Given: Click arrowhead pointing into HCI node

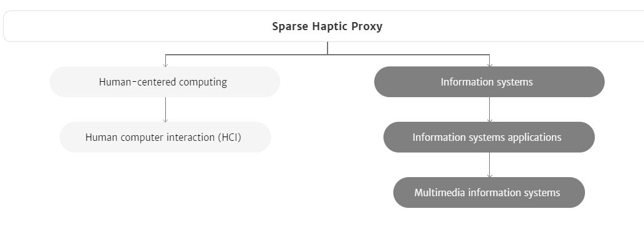Looking at the screenshot, I should pyautogui.click(x=165, y=120).
